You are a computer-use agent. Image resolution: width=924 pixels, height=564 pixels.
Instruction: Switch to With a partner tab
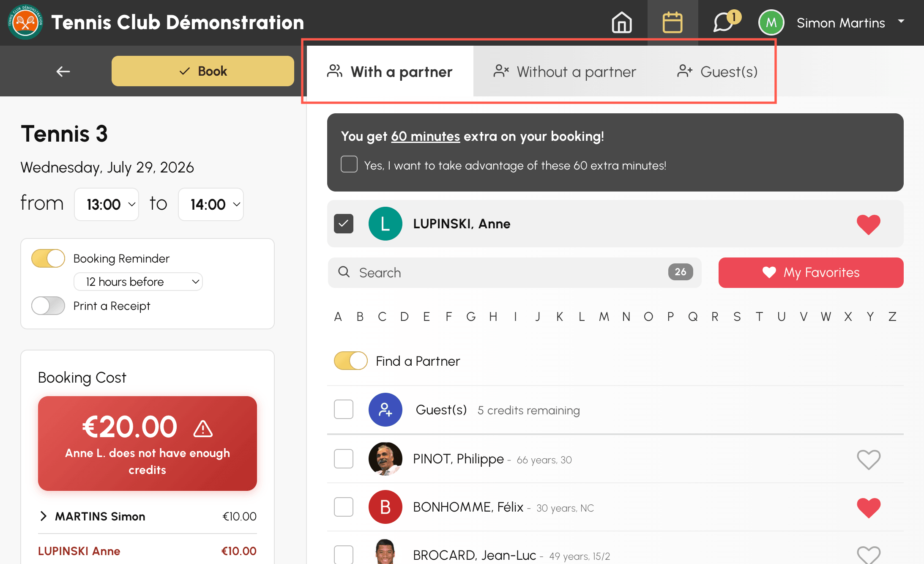pos(390,71)
